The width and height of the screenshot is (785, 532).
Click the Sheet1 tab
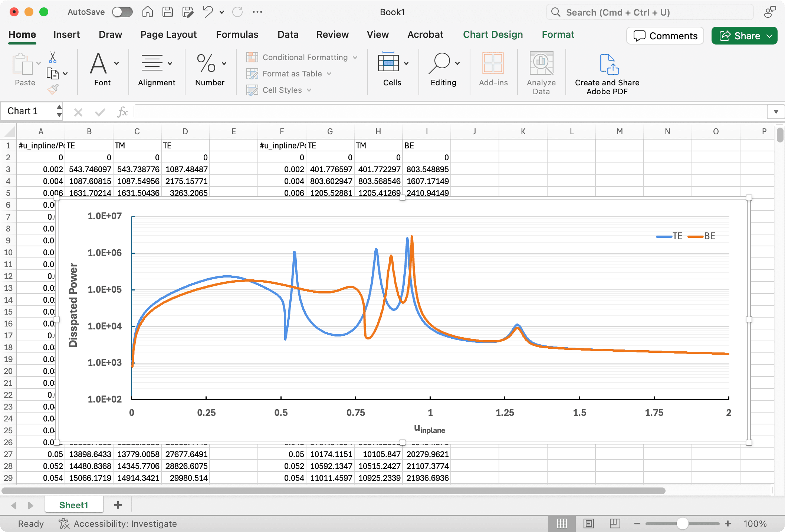click(73, 505)
